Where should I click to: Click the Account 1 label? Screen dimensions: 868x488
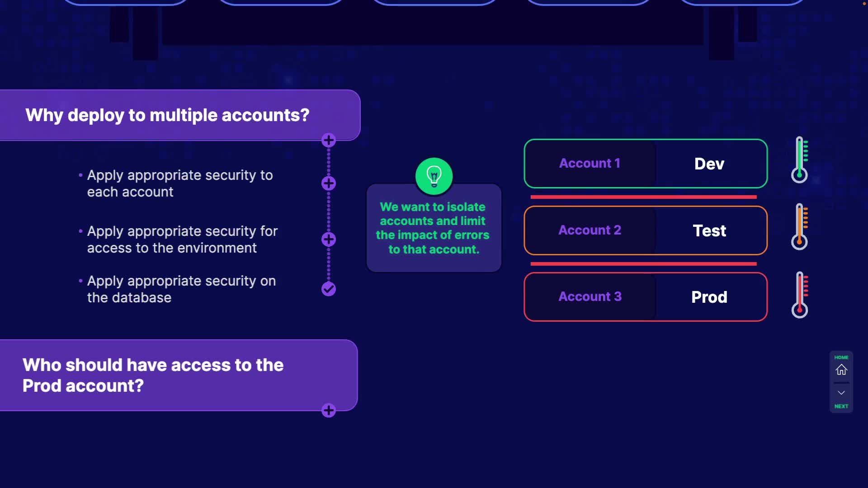590,163
